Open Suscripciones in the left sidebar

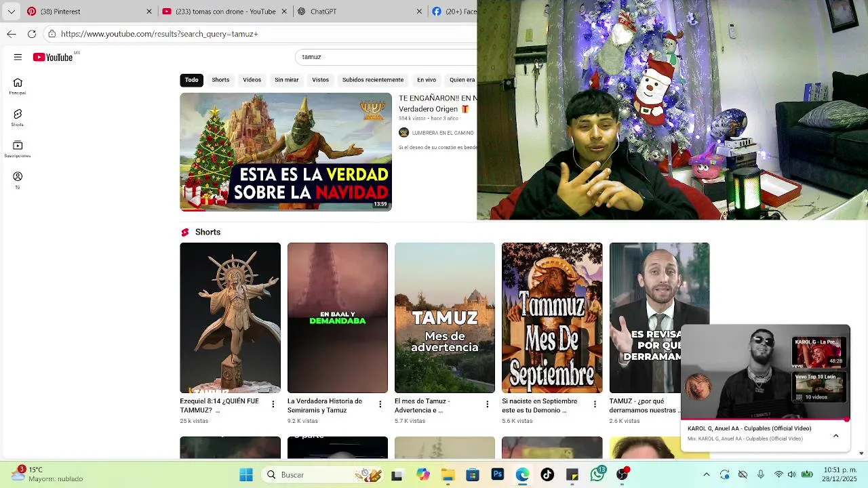(18, 149)
